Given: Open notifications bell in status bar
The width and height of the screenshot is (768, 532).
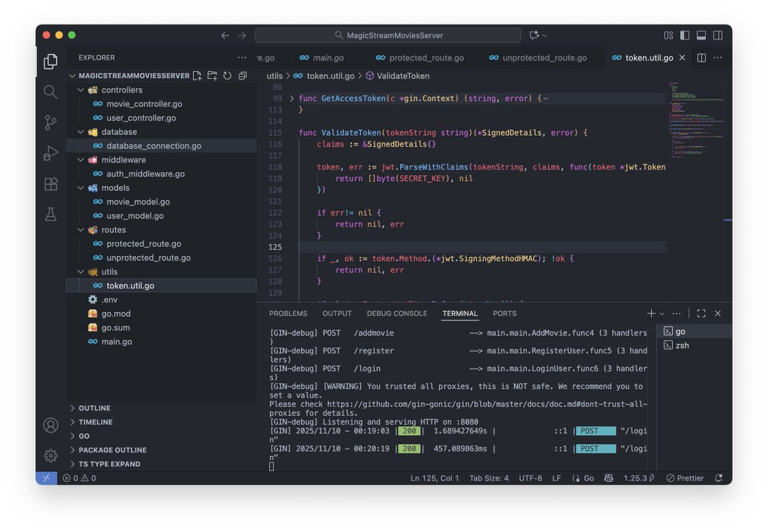Looking at the screenshot, I should coord(719,478).
